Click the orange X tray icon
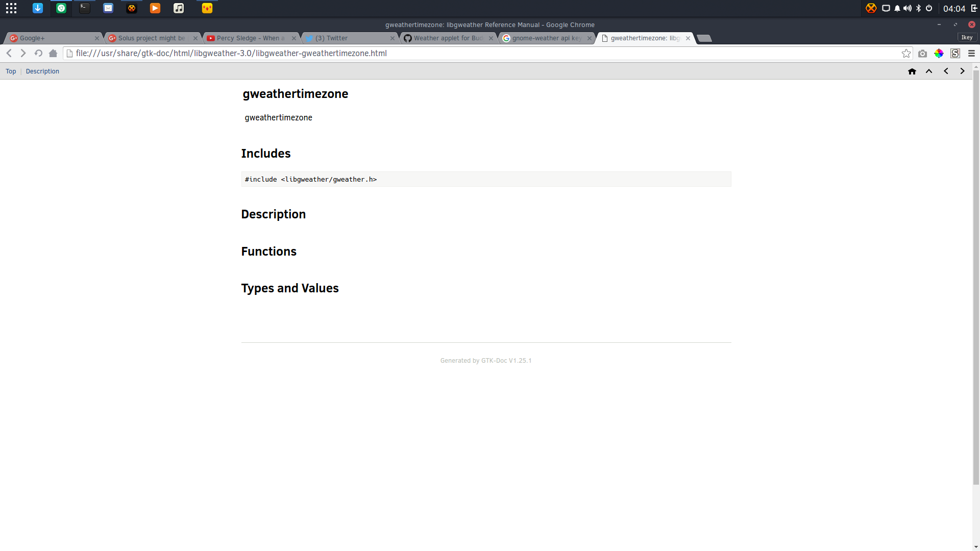This screenshot has height=551, width=980. [871, 8]
